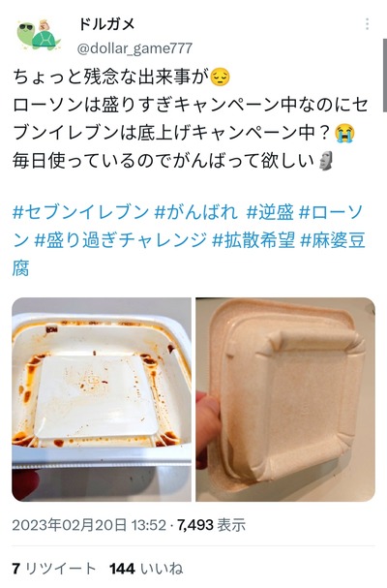This screenshot has width=387, height=588.
Task: View left photo of empty tray inside
Action: point(102,399)
